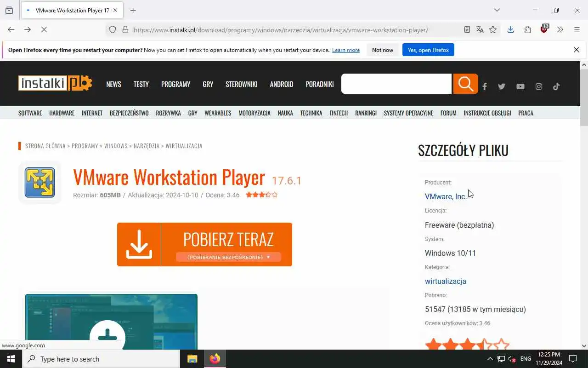Go forward to next page

[x=28, y=29]
